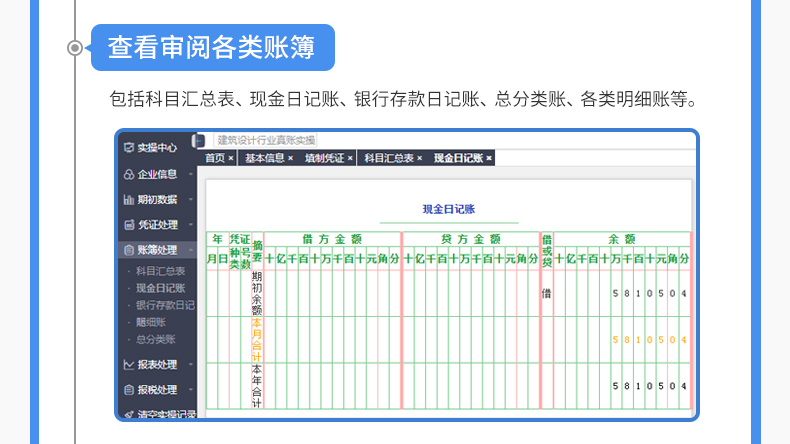Screen dimensions: 790x444
Task: Open 明细账 in the sidebar
Action: pos(150,322)
